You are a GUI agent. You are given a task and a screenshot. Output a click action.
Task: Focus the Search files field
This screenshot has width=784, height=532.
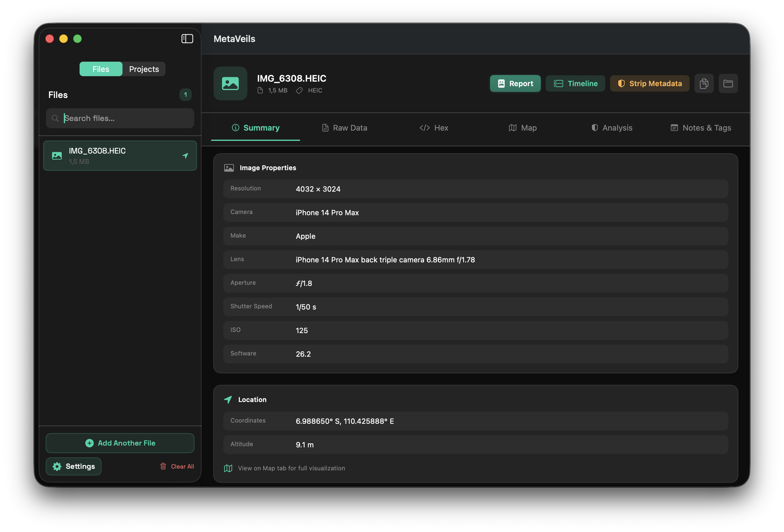(x=125, y=118)
